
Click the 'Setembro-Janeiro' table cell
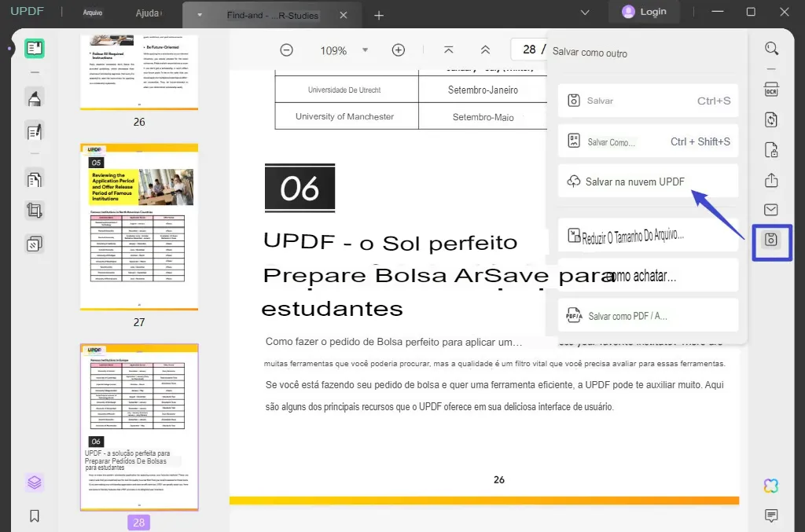[483, 90]
